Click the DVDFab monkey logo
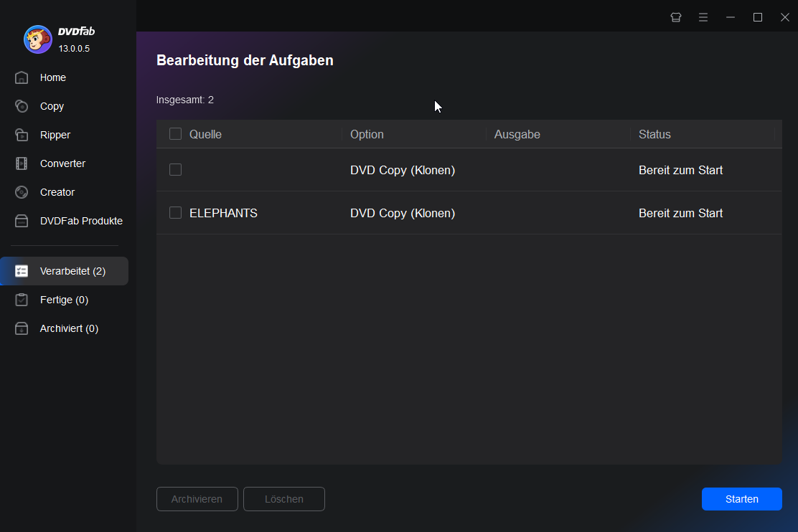 (37, 39)
